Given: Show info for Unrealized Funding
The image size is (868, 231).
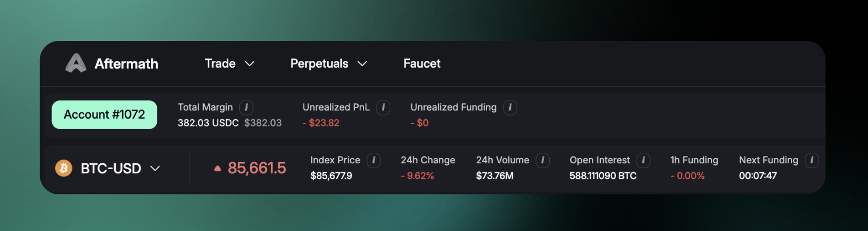Looking at the screenshot, I should point(510,108).
